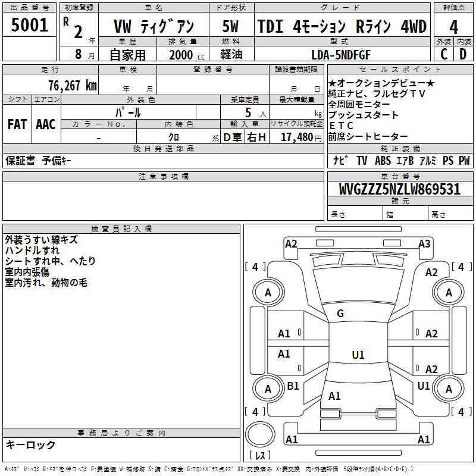Screen dimensions: 476x476
Task: Select the import type D車
Action: point(233,137)
